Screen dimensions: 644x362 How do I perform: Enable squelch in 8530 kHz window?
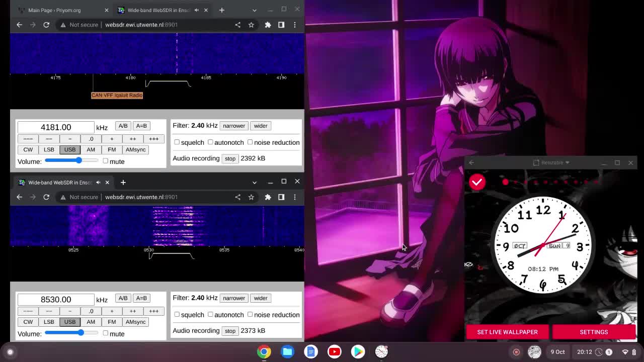(177, 314)
